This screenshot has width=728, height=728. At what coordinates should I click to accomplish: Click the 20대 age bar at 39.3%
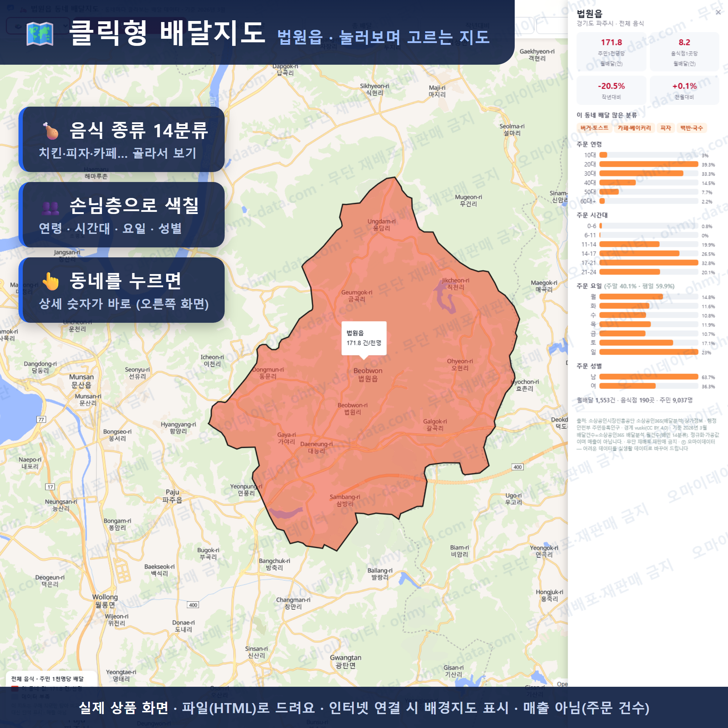[648, 164]
